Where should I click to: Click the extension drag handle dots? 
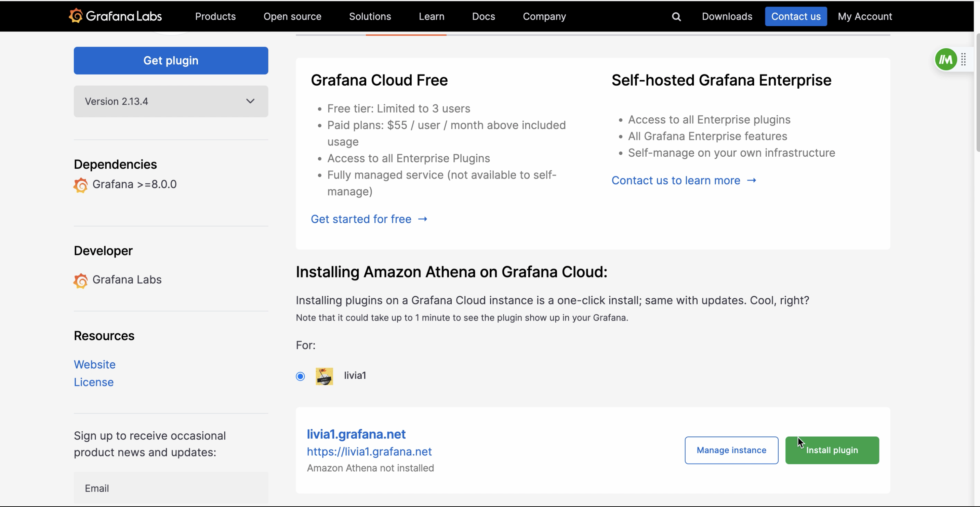pos(964,60)
